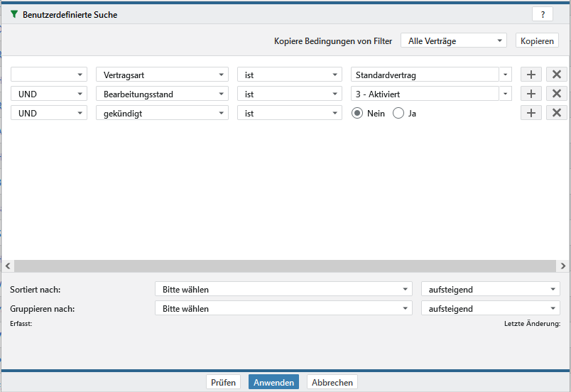The image size is (571, 392).
Task: Open the Bearbeitungsstand field dropdown
Action: click(161, 94)
